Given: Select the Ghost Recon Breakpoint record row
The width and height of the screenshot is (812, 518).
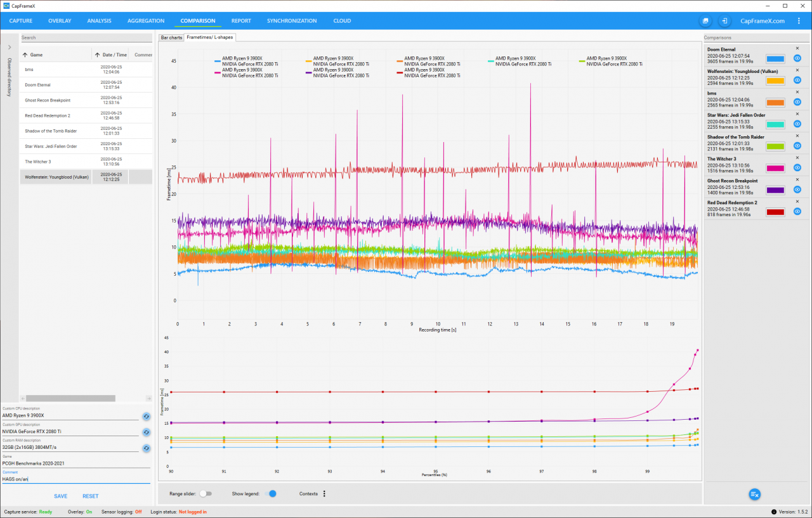Looking at the screenshot, I should point(86,100).
